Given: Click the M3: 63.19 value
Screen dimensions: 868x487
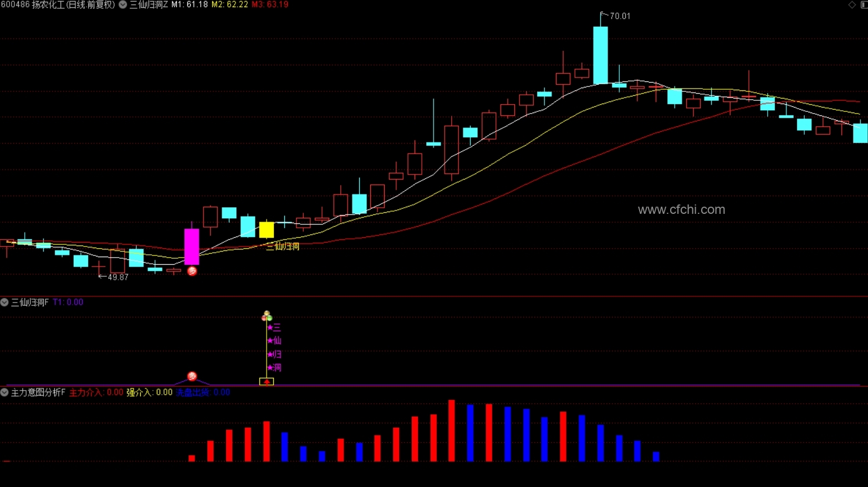Looking at the screenshot, I should 270,4.
